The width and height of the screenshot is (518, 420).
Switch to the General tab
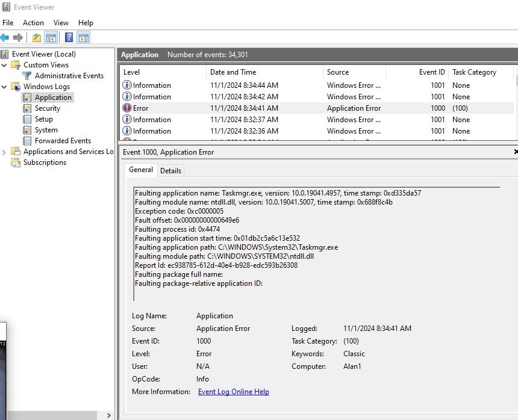pos(141,170)
